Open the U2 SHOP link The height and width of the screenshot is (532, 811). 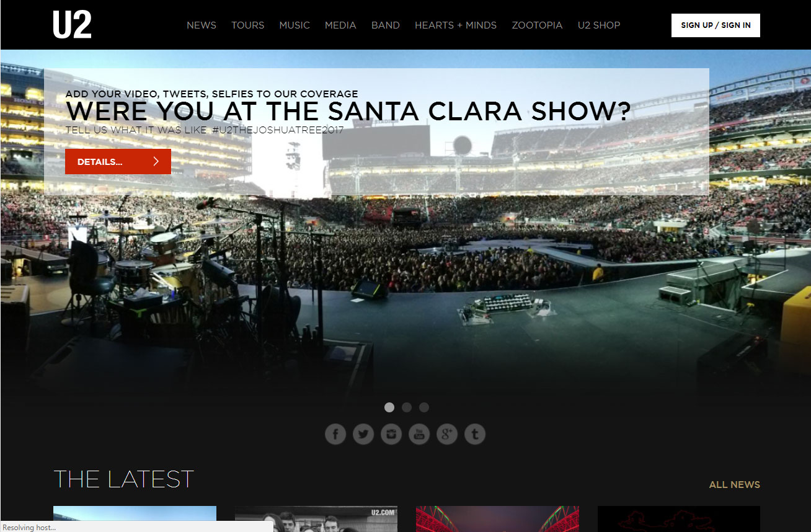[x=599, y=25]
